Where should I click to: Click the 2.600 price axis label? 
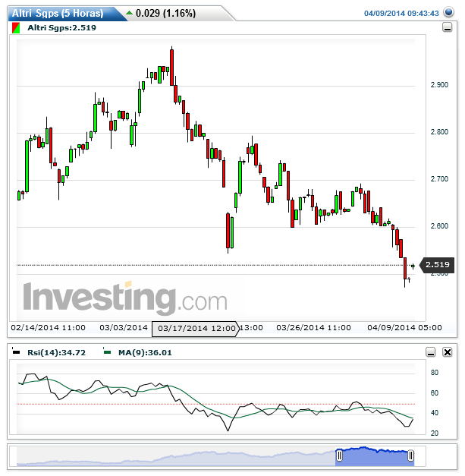tap(439, 226)
